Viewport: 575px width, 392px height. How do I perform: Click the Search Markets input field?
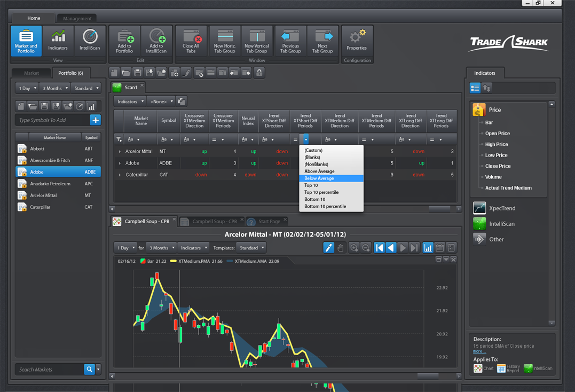pos(50,369)
